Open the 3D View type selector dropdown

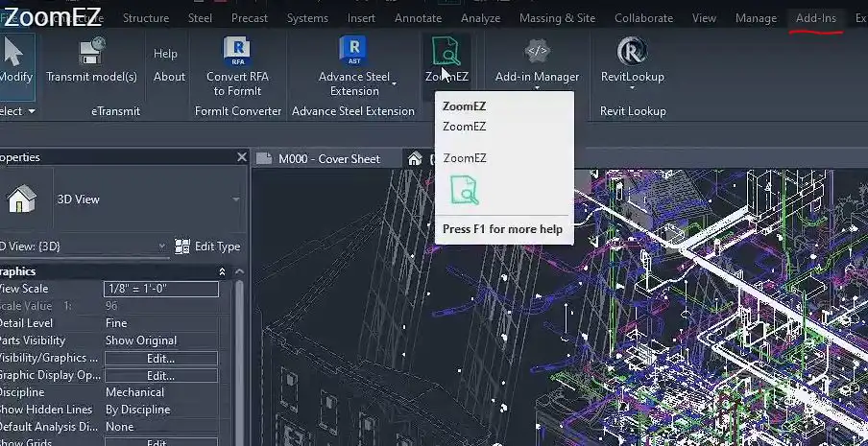pyautogui.click(x=236, y=199)
